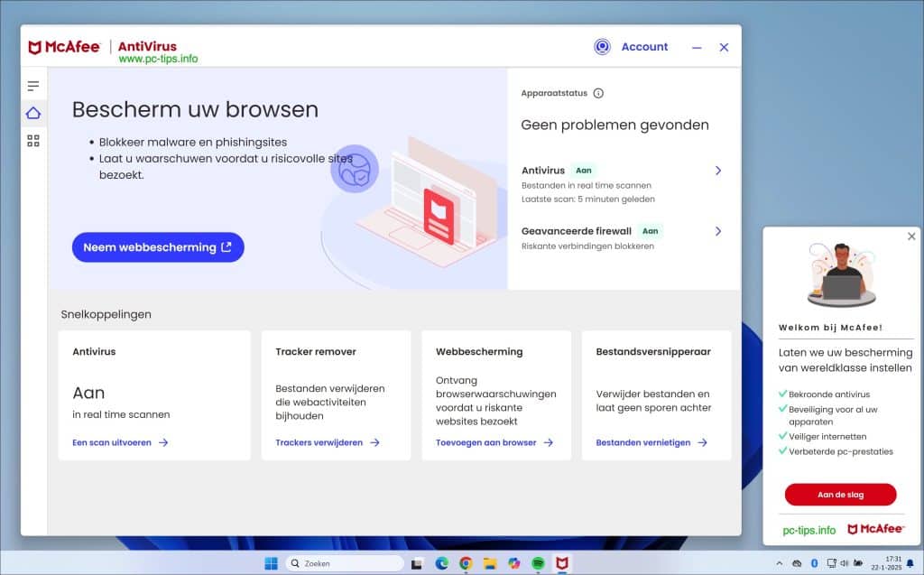This screenshot has height=575, width=924.
Task: Open the apps grid icon in sidebar
Action: click(33, 140)
